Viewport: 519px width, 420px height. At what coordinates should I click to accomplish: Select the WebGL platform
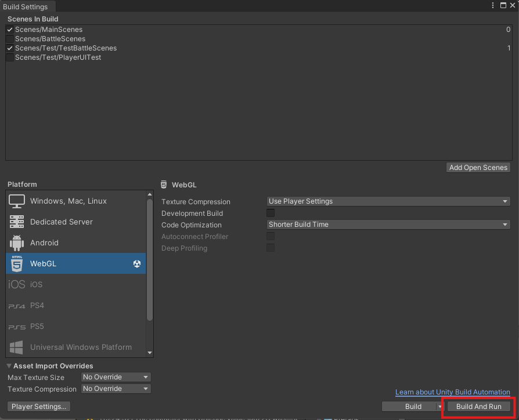coord(76,263)
